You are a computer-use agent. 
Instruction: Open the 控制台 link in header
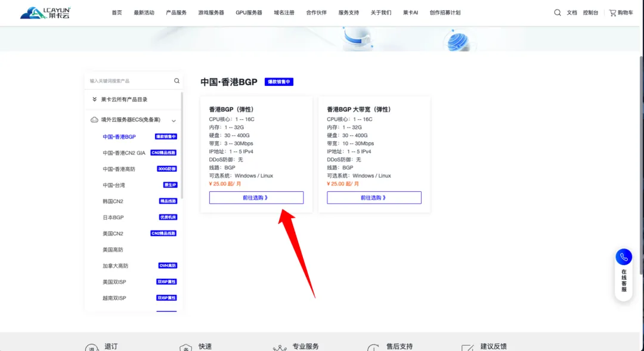click(590, 13)
